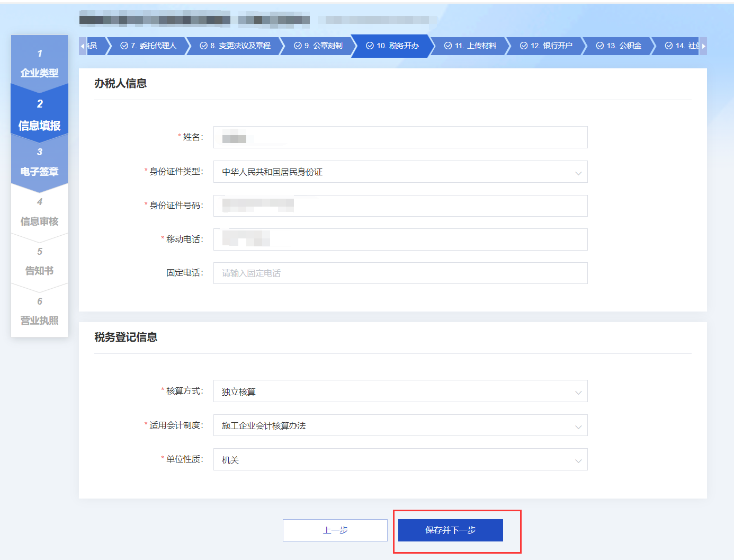Go to the 9. 公章刻制 step

pos(318,46)
